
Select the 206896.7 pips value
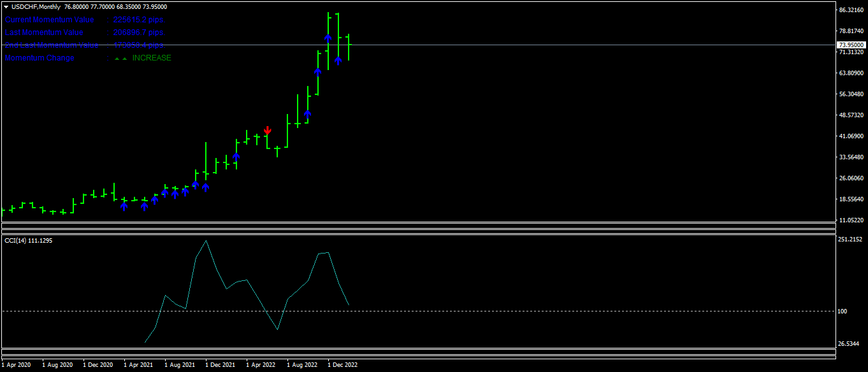[x=138, y=32]
